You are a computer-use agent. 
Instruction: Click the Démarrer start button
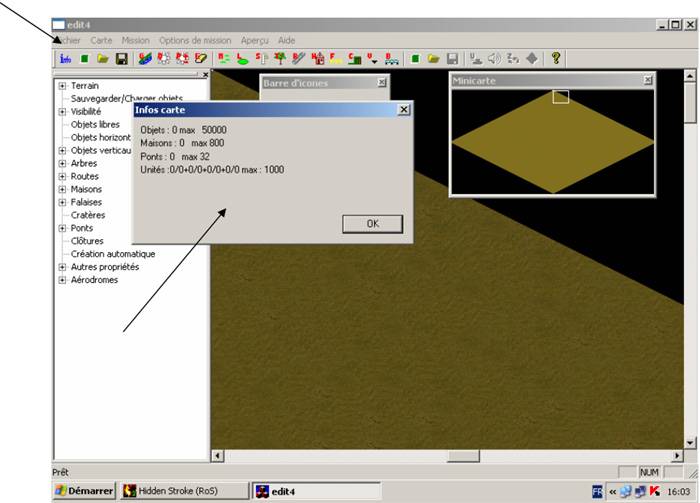(84, 491)
